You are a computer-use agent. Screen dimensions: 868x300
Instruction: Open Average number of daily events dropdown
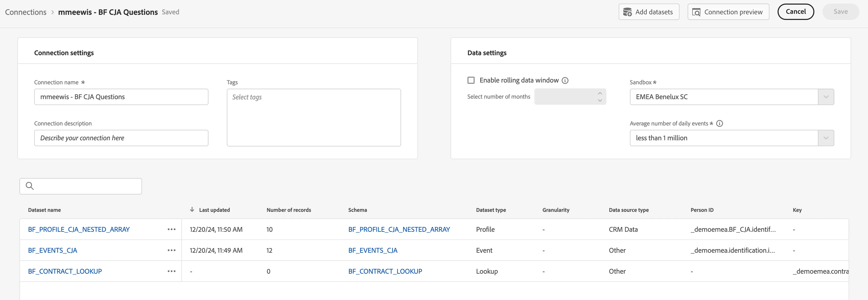(x=732, y=138)
